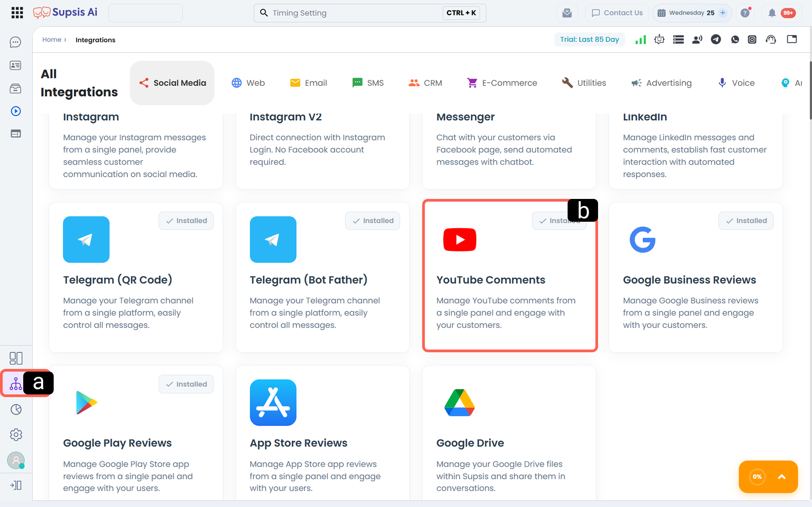Open the reports pie chart icon
The height and width of the screenshot is (507, 812).
pos(16,409)
